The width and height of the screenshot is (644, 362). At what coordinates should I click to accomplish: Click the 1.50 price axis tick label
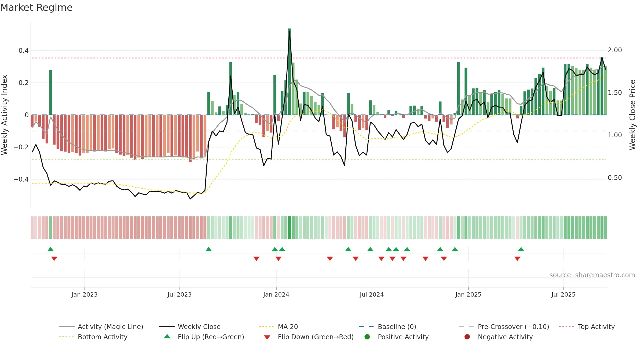(x=615, y=93)
